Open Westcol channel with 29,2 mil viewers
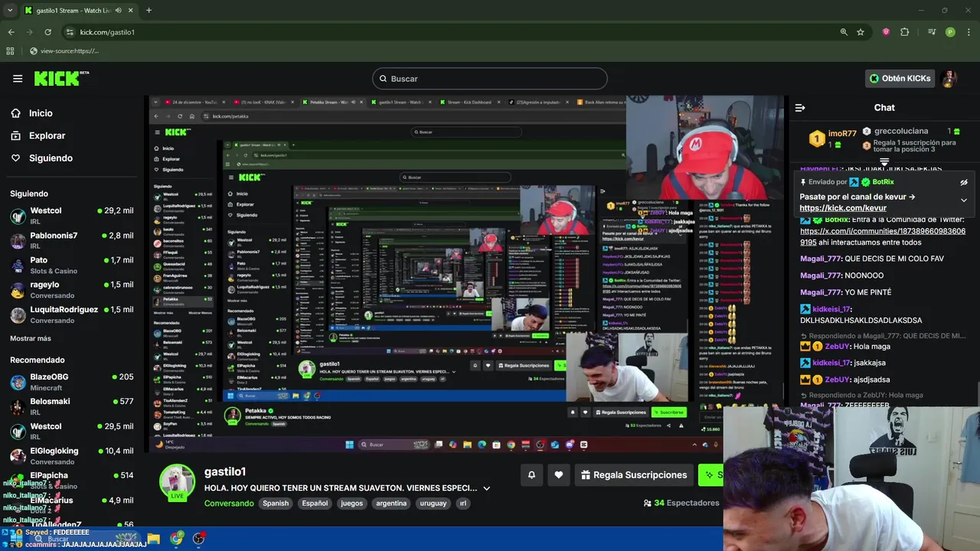980x551 pixels. click(x=72, y=215)
